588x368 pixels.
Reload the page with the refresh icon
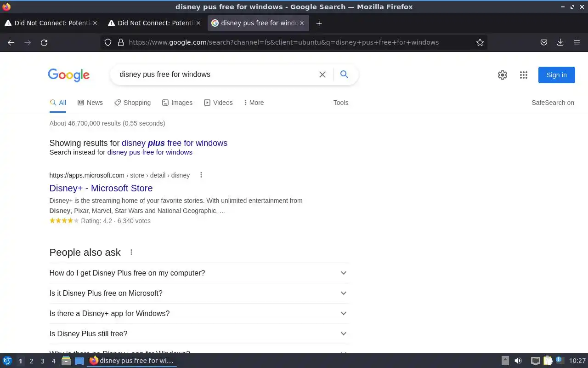click(x=44, y=42)
